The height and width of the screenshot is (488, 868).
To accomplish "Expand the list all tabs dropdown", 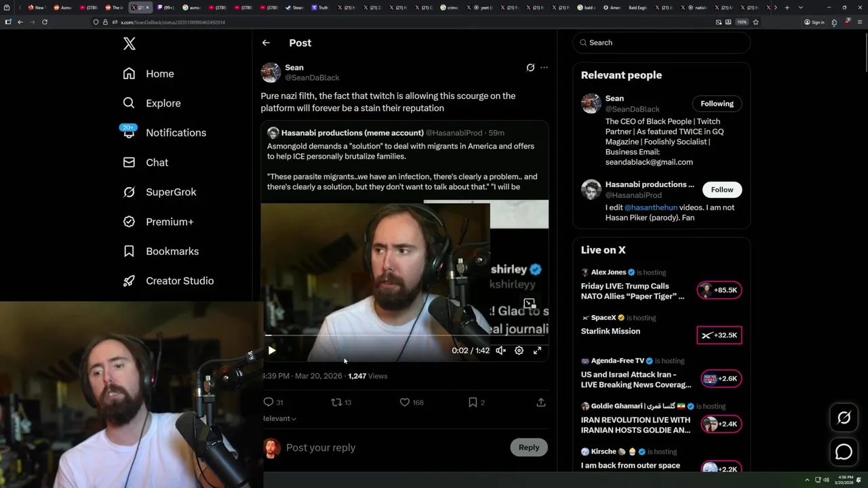I will click(x=801, y=7).
